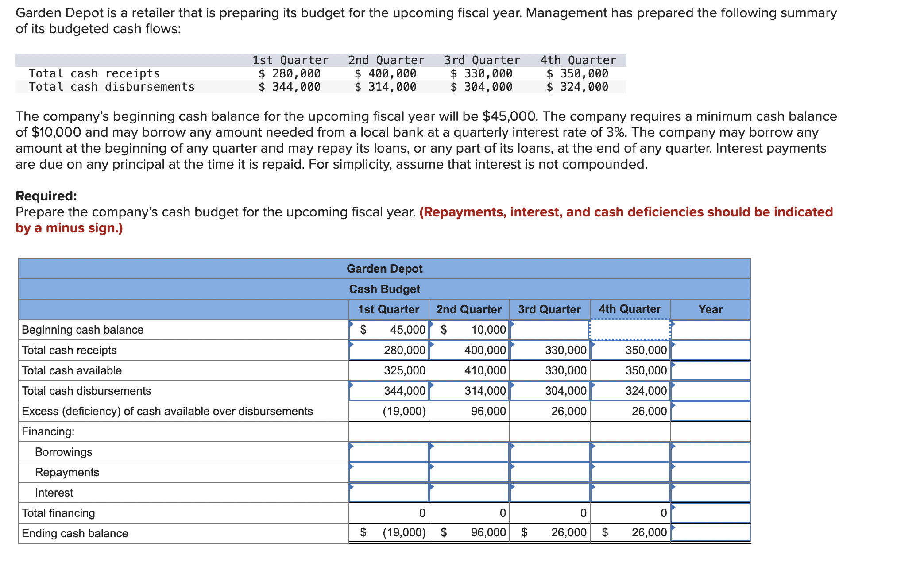The height and width of the screenshot is (574, 924).
Task: Click 4th Quarter ending cash balance 26,000
Action: click(x=650, y=532)
